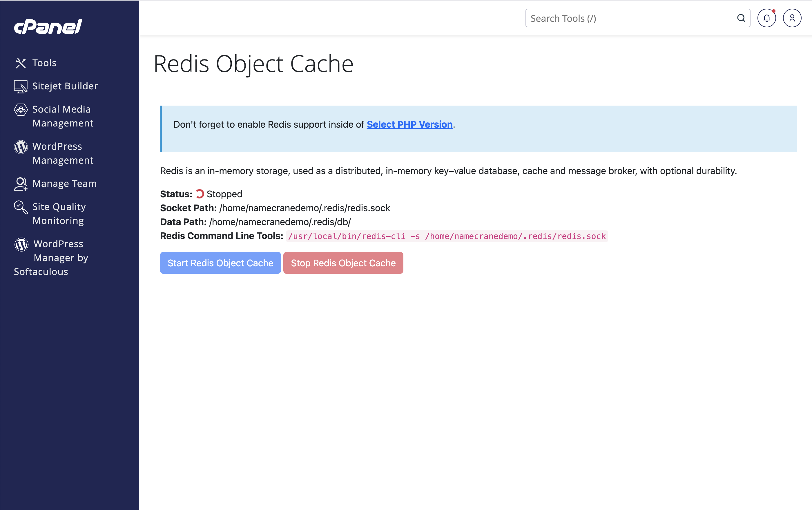Open the Manage Team menu item
This screenshot has width=812, height=510.
pyautogui.click(x=64, y=184)
